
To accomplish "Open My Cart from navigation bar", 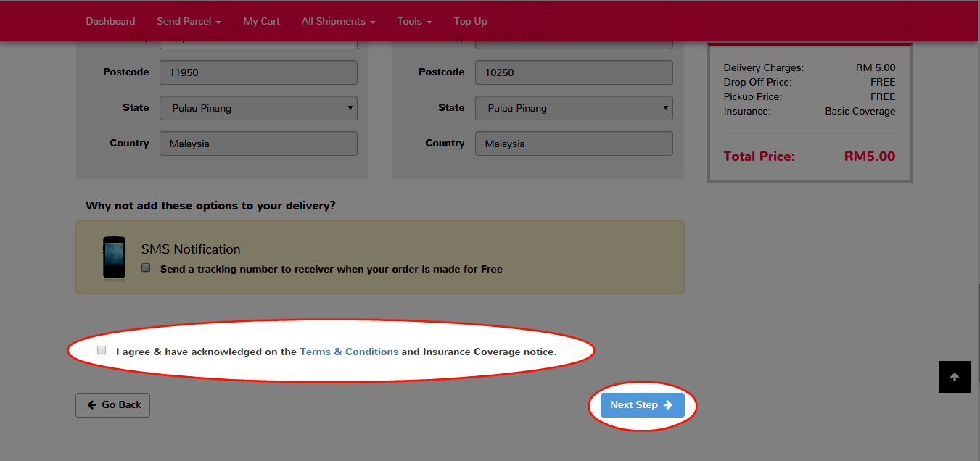I will pyautogui.click(x=261, y=21).
